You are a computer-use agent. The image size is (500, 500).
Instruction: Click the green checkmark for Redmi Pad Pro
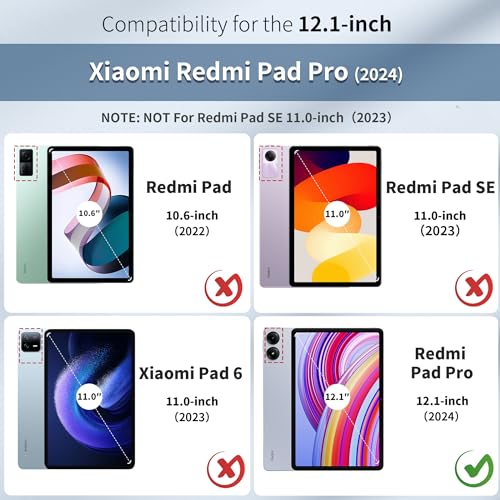click(474, 469)
